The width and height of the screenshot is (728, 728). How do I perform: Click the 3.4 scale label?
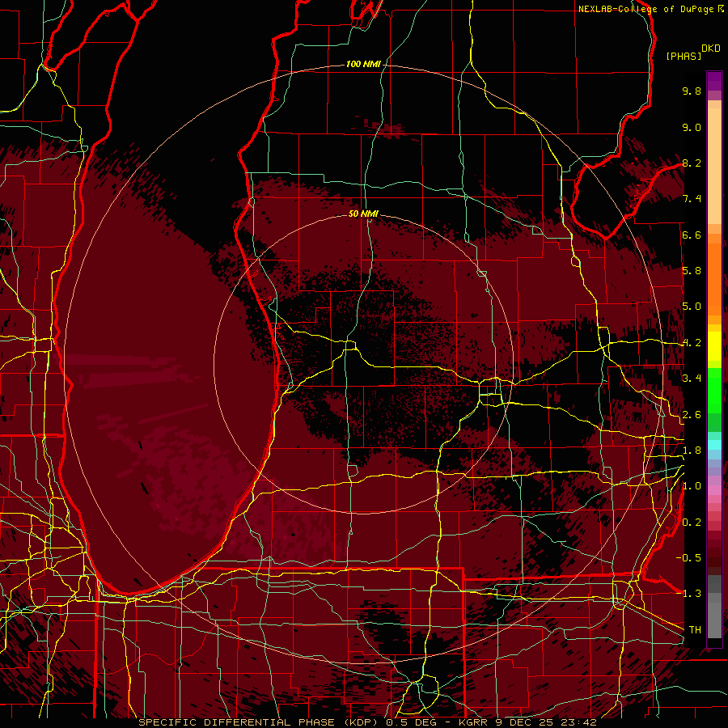pos(692,379)
